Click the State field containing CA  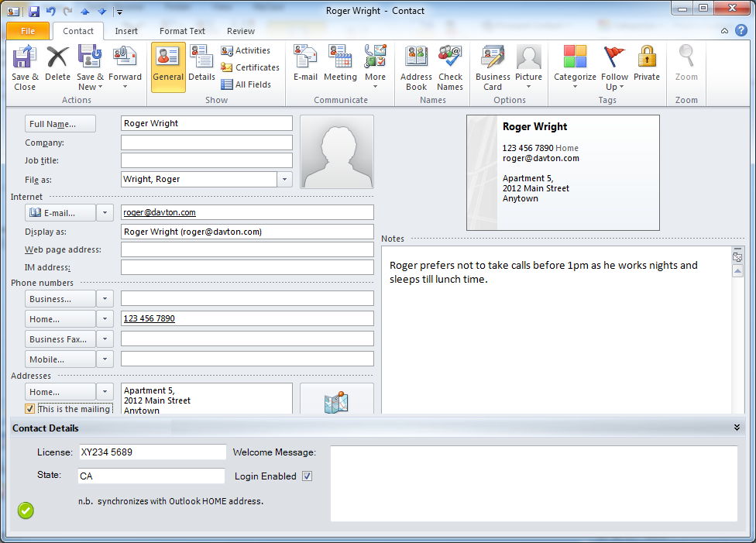151,476
